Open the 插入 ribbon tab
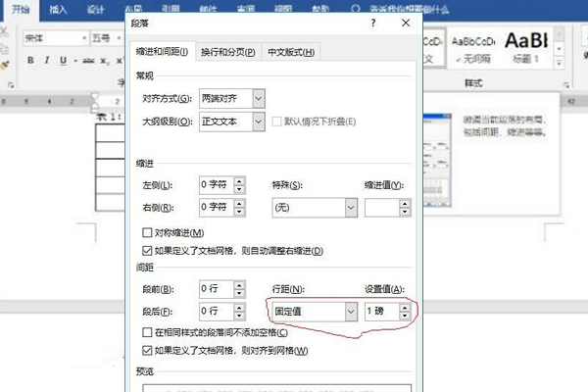The image size is (588, 392). (x=58, y=10)
